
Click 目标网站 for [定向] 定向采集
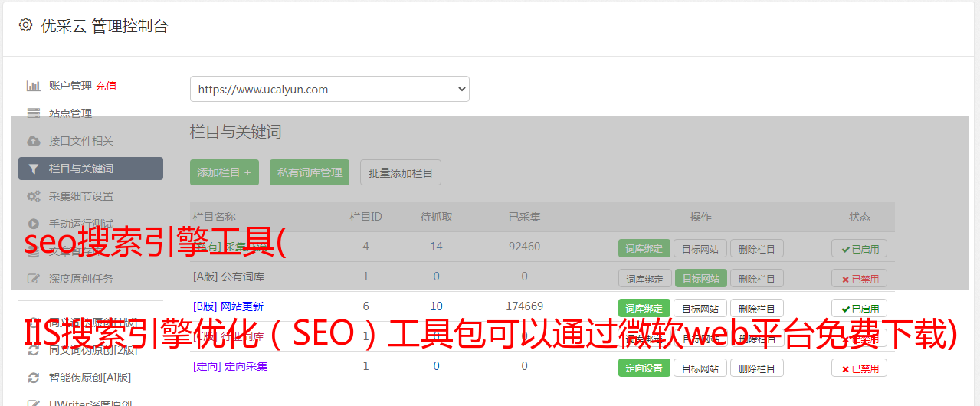(x=700, y=368)
